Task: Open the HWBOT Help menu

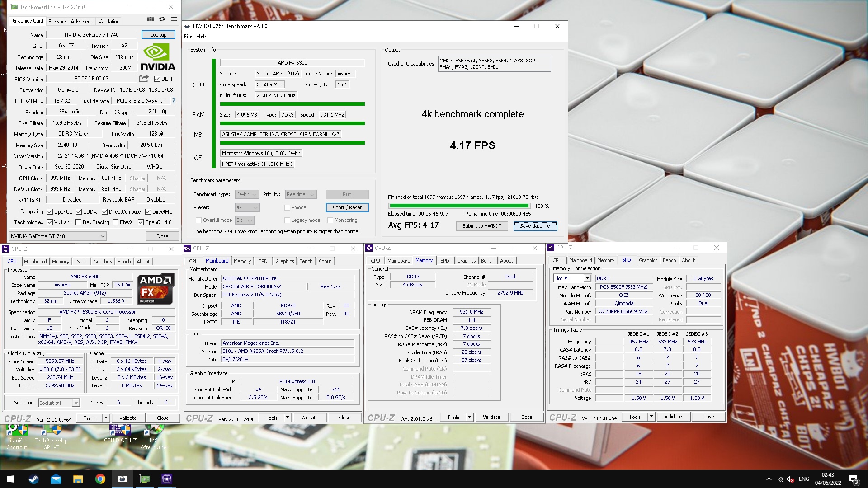Action: click(x=202, y=37)
